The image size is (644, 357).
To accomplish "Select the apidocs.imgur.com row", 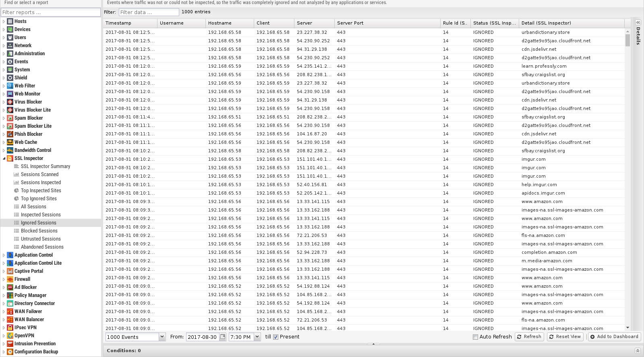I will pyautogui.click(x=364, y=193).
